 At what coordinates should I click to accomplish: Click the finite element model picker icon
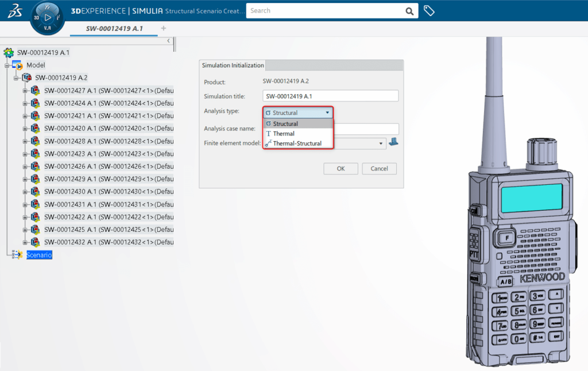click(x=393, y=142)
